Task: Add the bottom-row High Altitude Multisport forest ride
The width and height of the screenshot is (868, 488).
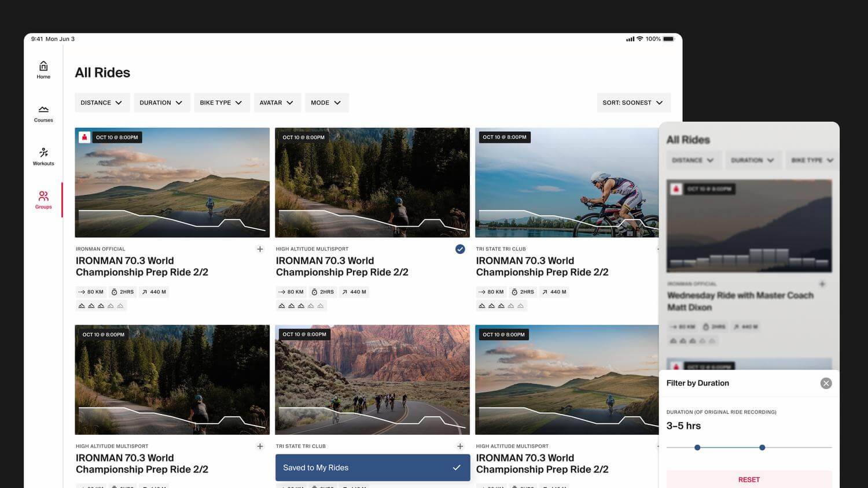Action: click(x=260, y=446)
